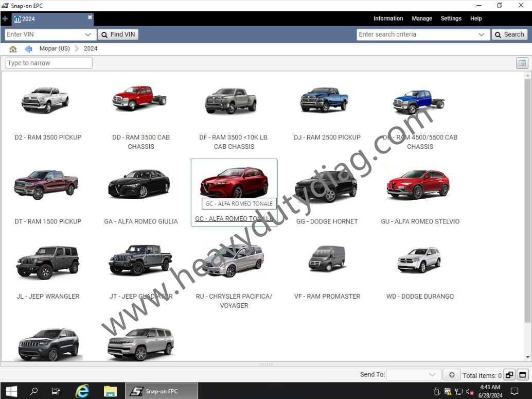Open the network icon in system tray

[x=459, y=391]
